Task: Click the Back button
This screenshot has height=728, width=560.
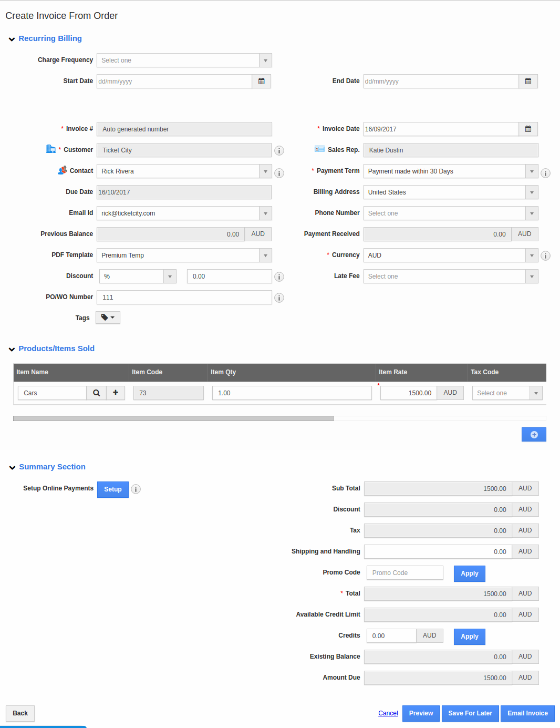Action: pos(20,713)
